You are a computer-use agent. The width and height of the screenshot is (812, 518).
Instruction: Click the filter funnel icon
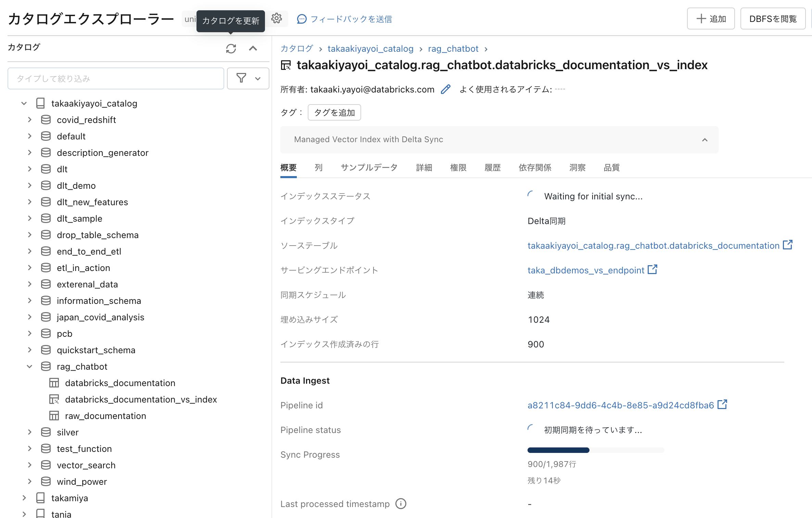click(241, 78)
